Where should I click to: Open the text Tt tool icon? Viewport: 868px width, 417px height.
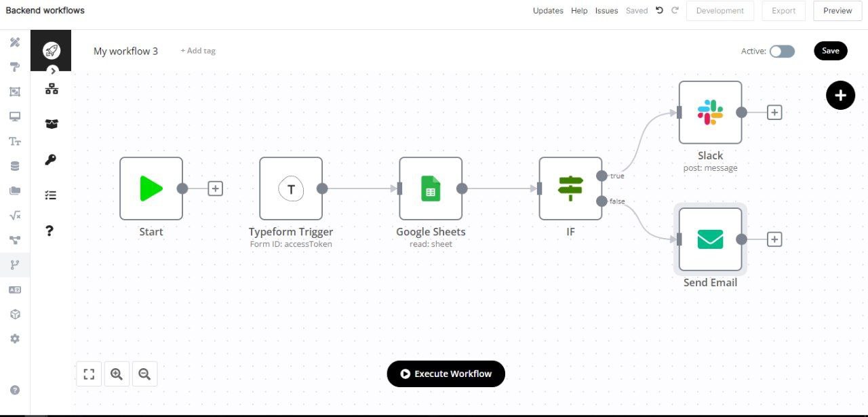[15, 141]
